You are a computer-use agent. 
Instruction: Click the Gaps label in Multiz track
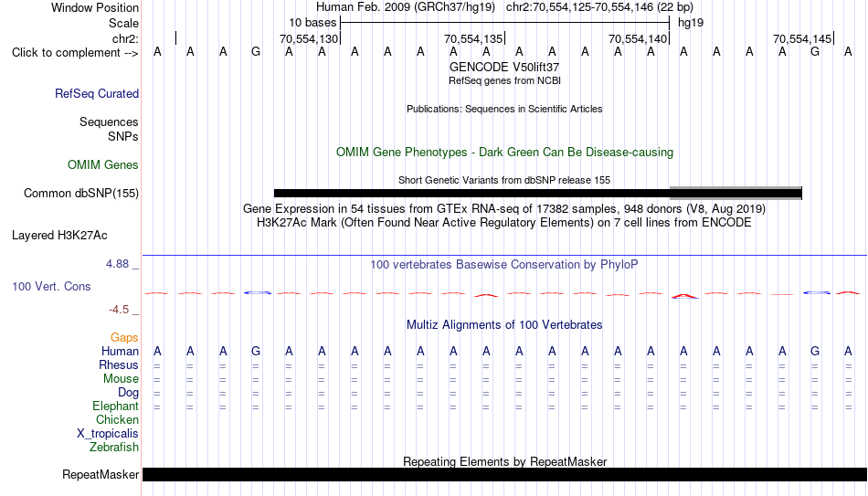pos(124,338)
